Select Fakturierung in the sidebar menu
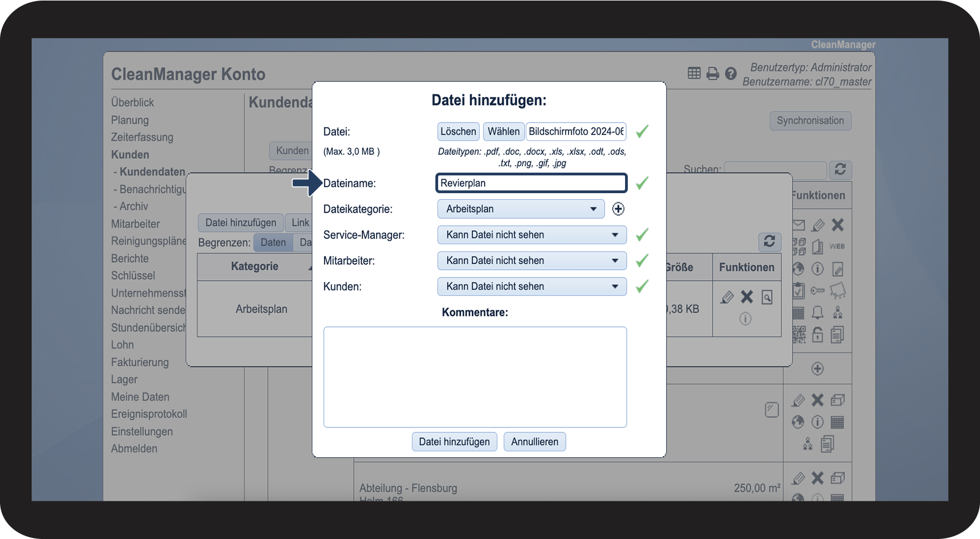Screen dimensions: 980x539 (140, 362)
